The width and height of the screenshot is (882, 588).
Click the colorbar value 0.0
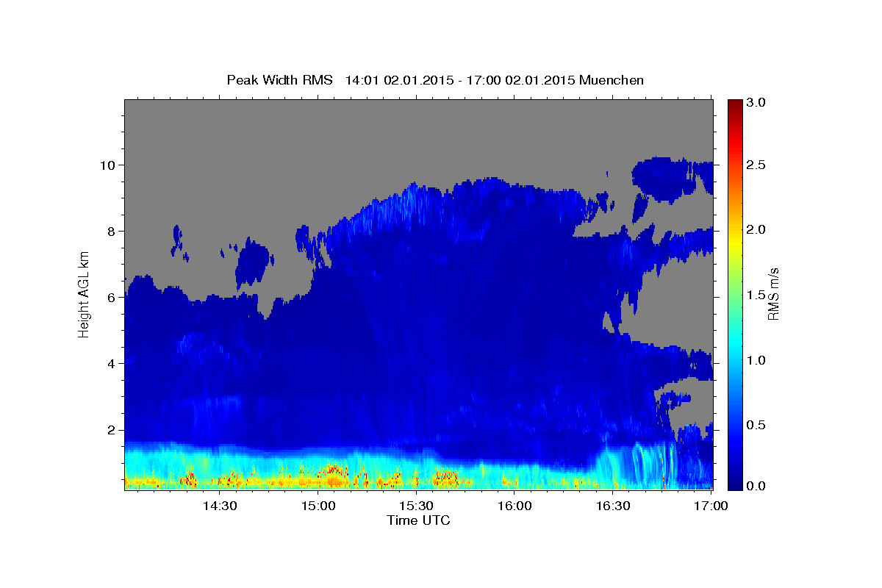tap(756, 486)
